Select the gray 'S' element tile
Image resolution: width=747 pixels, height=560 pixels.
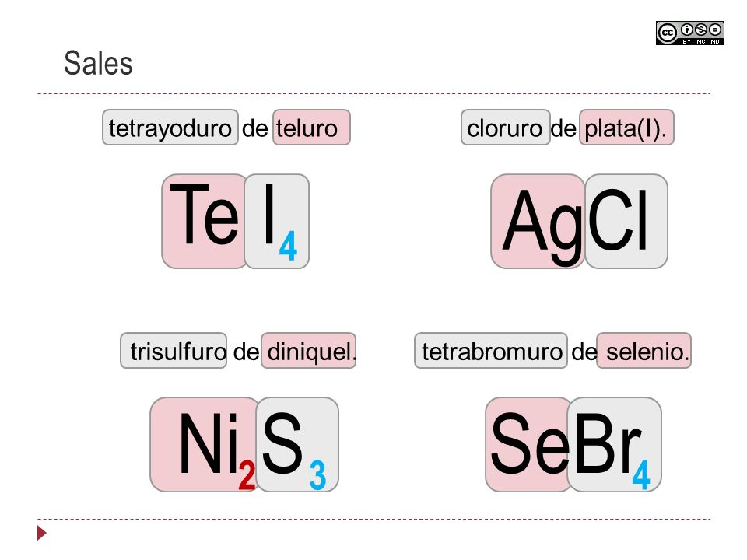297,444
